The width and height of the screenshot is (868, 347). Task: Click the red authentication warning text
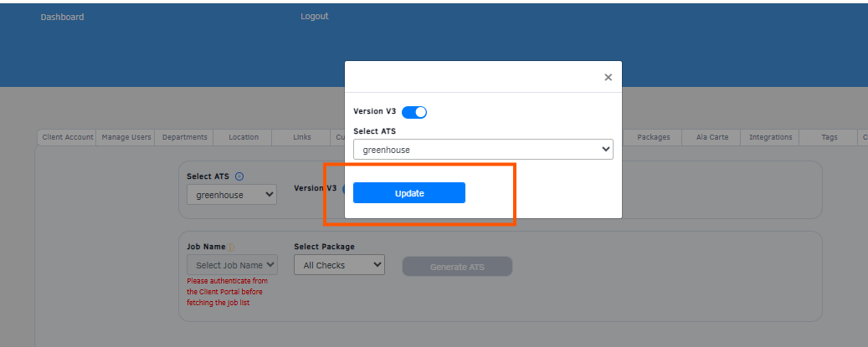228,292
